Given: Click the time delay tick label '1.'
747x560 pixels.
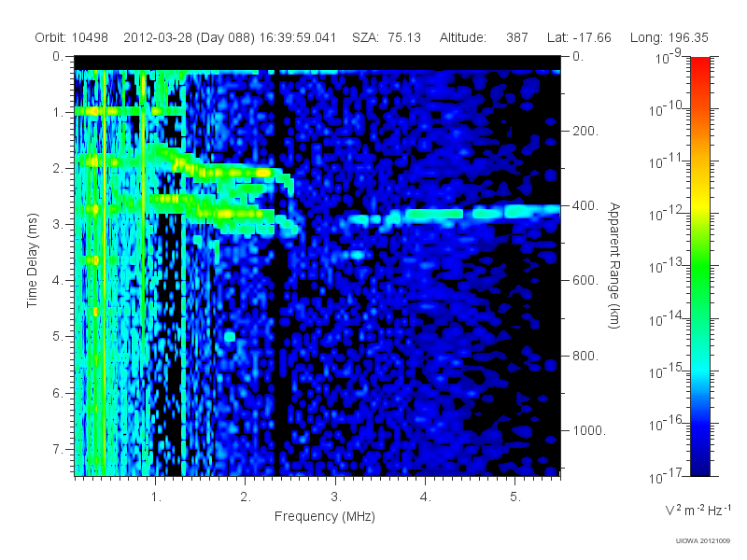Looking at the screenshot, I should click(58, 112).
